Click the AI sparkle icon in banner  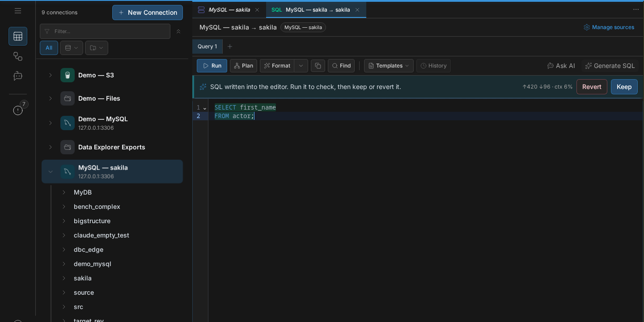(203, 87)
